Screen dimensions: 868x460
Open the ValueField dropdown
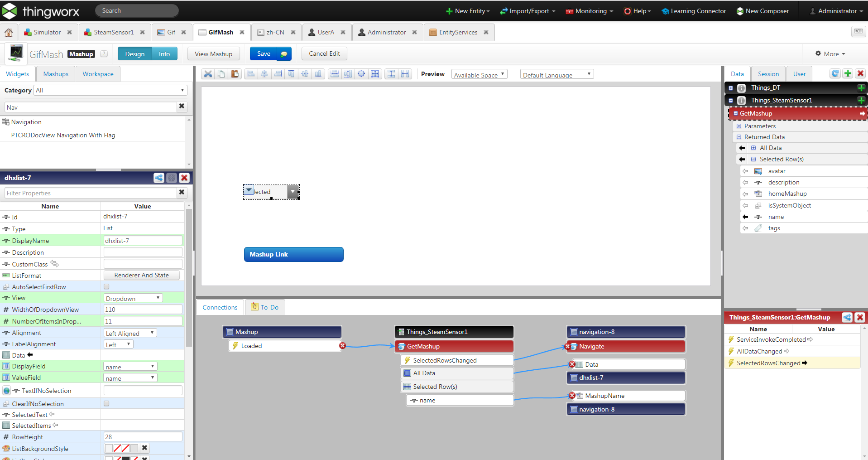tap(130, 378)
